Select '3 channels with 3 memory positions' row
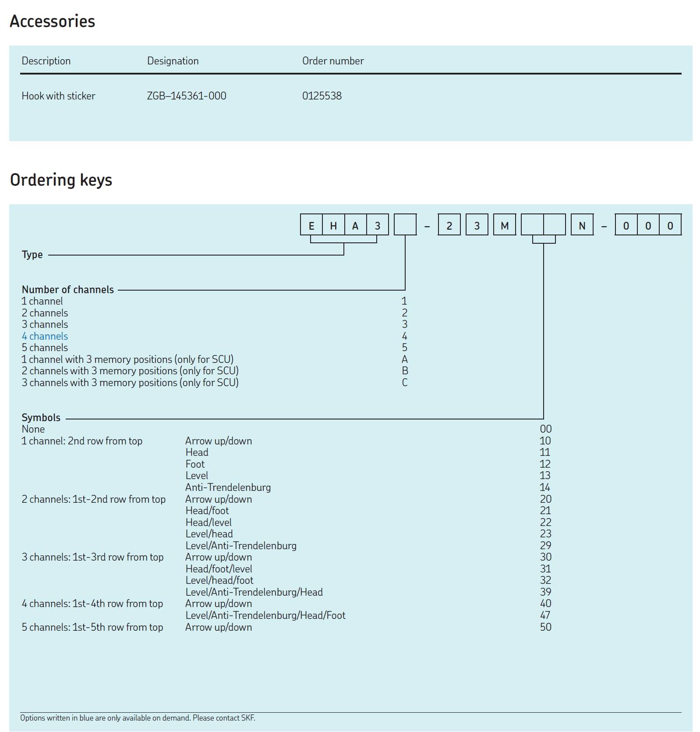This screenshot has width=700, height=732. (130, 383)
